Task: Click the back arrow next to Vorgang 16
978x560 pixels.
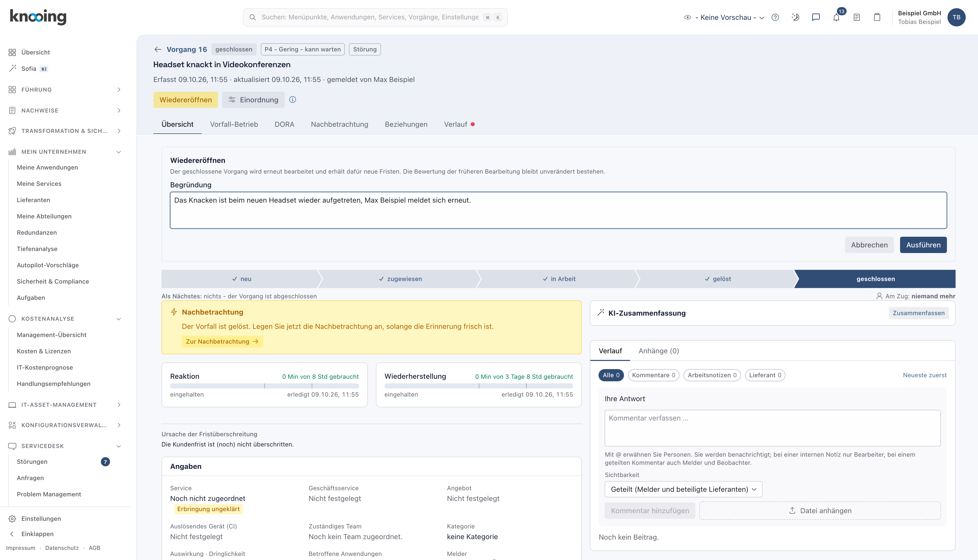Action: click(158, 49)
